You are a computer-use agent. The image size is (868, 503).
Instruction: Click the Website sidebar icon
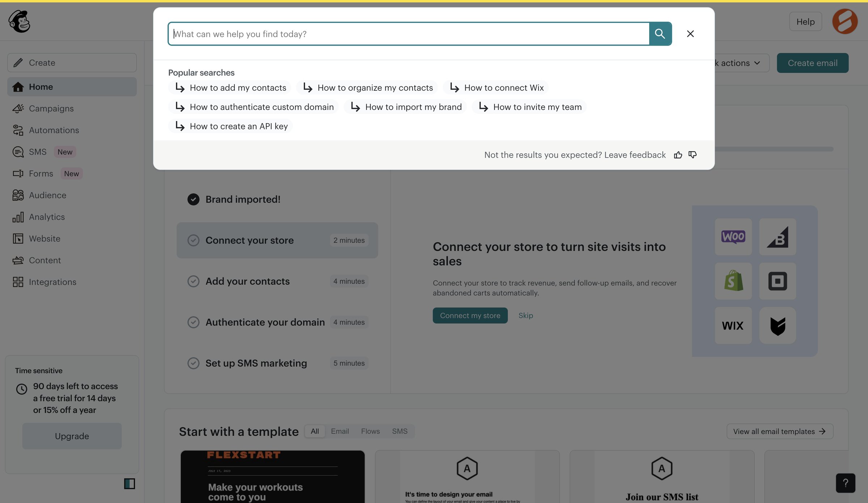[x=18, y=239]
